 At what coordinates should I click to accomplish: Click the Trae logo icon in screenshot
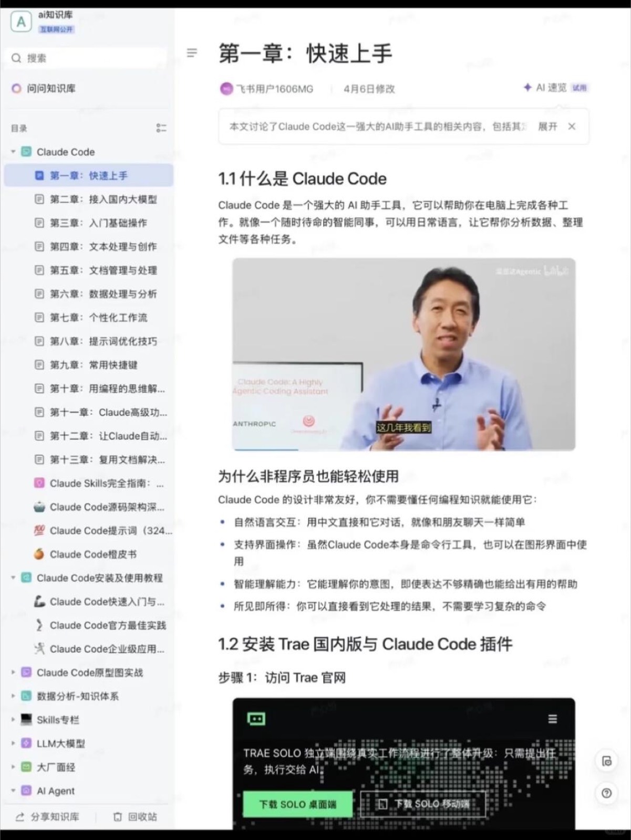(256, 719)
